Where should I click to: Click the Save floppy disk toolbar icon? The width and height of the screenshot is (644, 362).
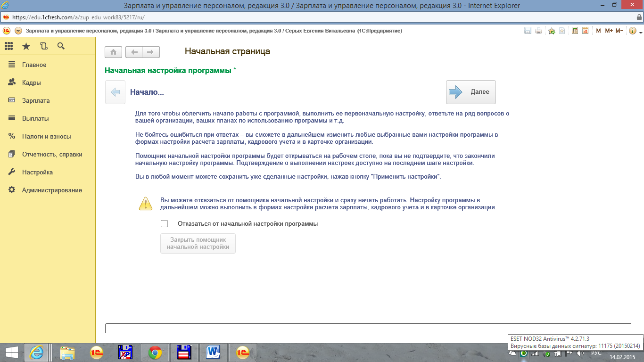[528, 31]
